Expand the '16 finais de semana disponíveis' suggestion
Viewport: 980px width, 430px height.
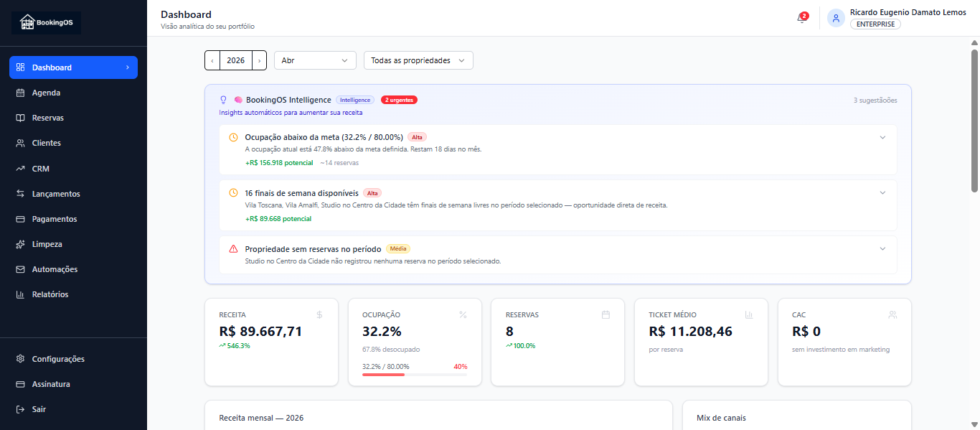click(x=883, y=192)
